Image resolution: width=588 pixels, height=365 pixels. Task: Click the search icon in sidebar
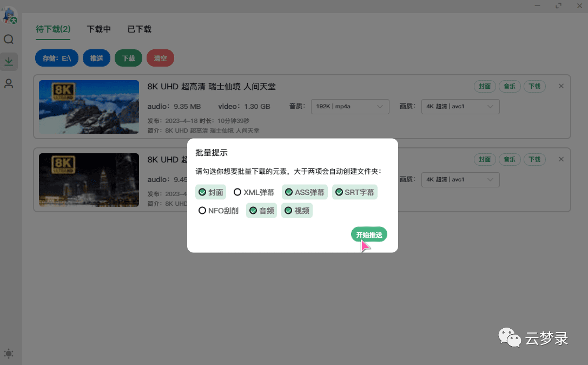point(9,40)
